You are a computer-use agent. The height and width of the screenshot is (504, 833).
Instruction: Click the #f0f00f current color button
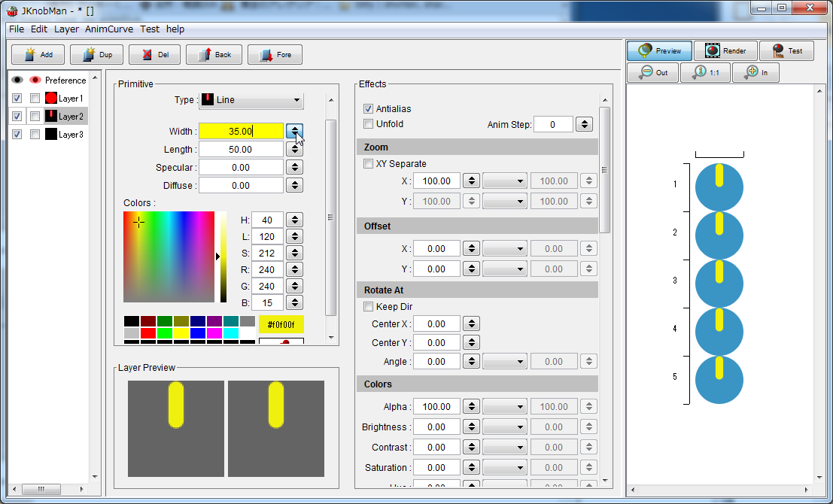pos(281,324)
